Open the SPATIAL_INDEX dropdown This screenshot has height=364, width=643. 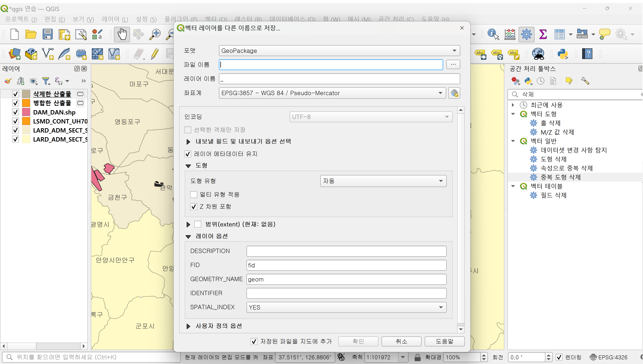pyautogui.click(x=346, y=307)
